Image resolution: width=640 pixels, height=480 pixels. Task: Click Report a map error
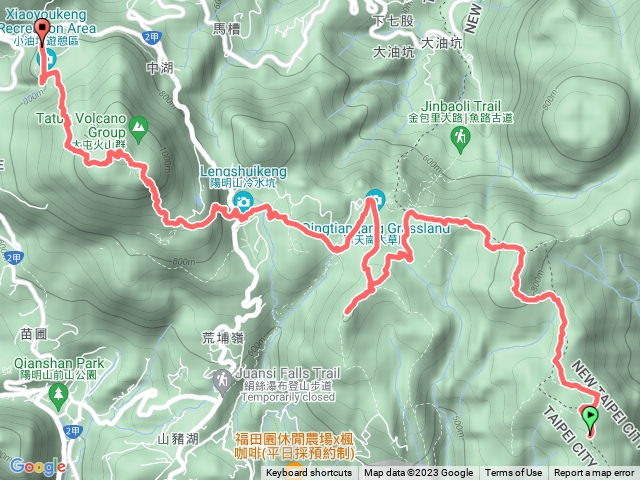point(594,473)
